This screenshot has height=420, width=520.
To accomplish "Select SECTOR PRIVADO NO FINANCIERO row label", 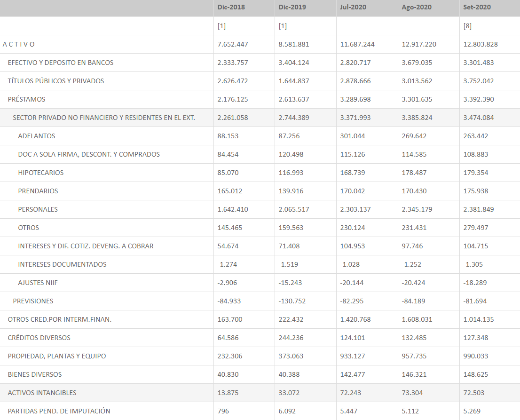I will click(x=103, y=118).
